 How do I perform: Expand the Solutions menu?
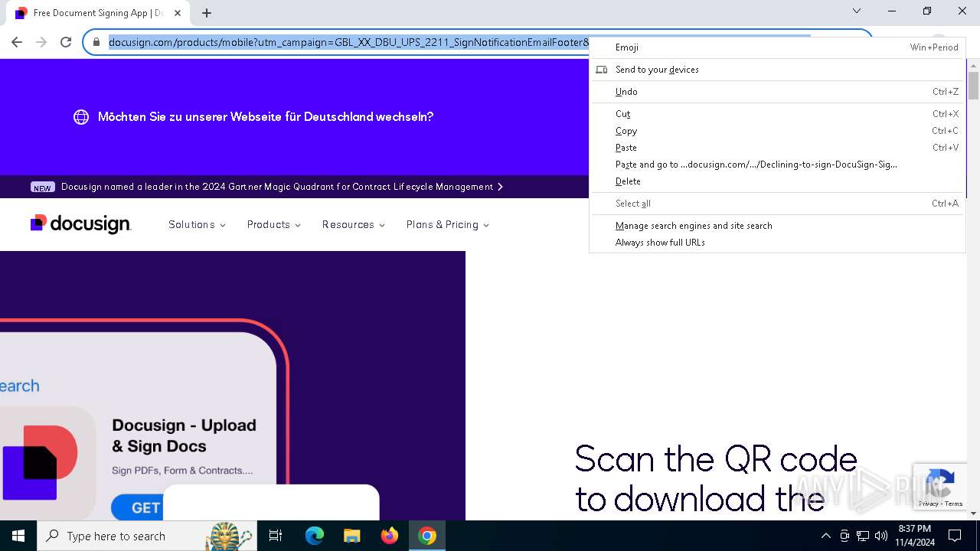[x=197, y=224]
